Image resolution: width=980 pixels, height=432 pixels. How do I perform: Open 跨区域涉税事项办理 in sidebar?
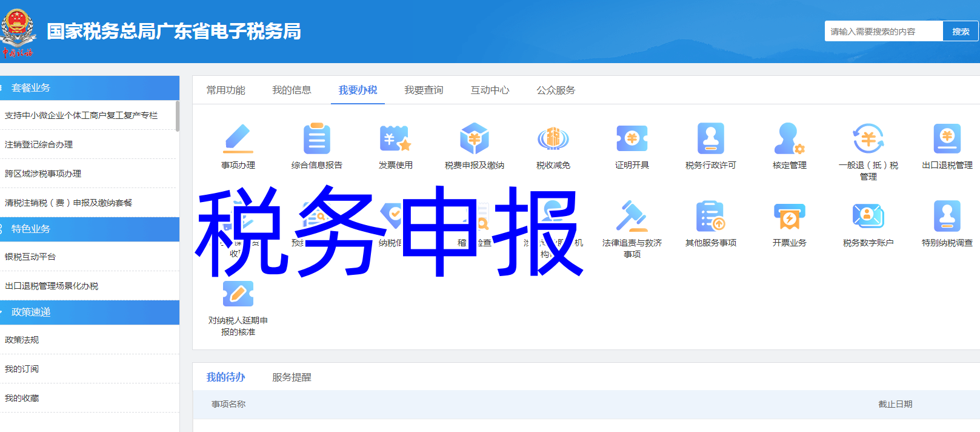43,174
